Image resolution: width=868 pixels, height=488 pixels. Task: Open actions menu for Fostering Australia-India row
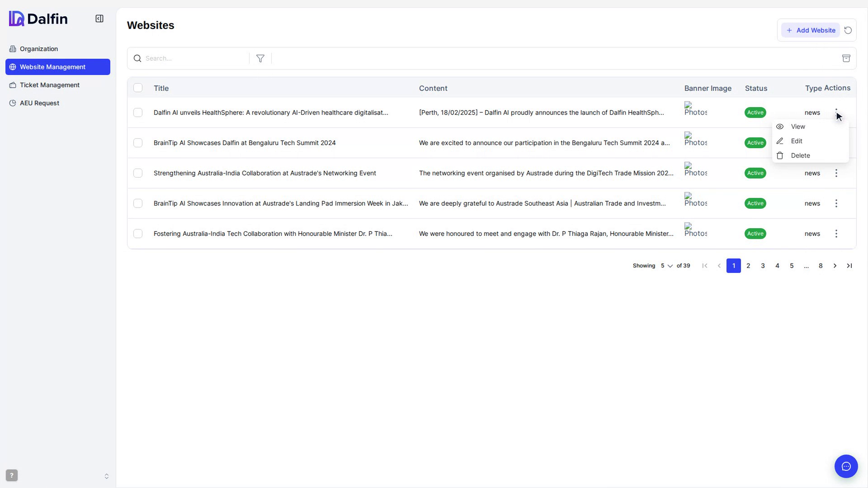click(x=836, y=234)
